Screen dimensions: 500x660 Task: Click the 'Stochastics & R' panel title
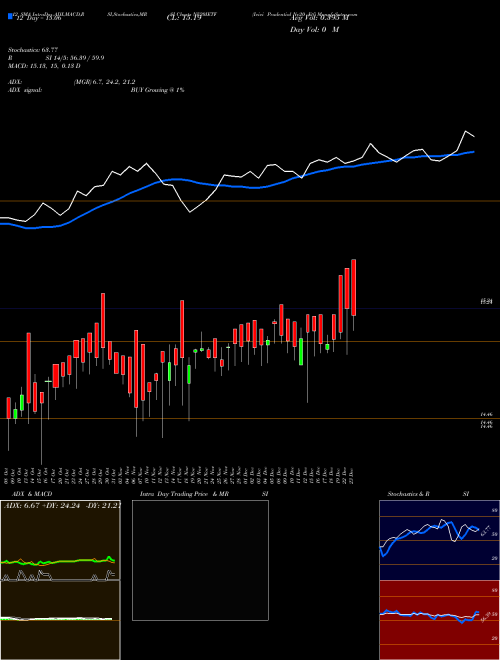tap(409, 494)
